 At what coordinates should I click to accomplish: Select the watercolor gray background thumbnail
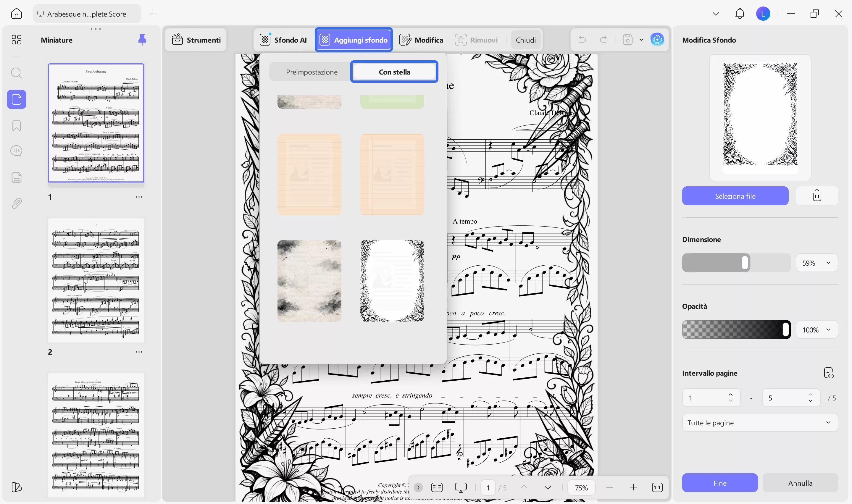click(x=309, y=281)
